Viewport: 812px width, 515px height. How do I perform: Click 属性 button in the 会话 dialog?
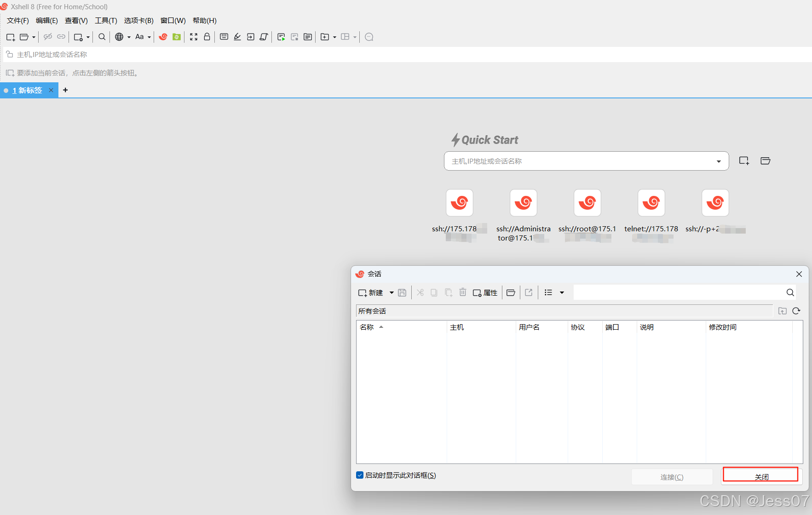[485, 292]
